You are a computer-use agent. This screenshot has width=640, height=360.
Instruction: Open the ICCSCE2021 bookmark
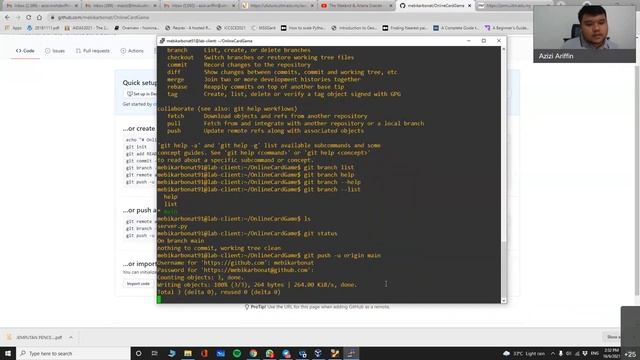[231, 28]
